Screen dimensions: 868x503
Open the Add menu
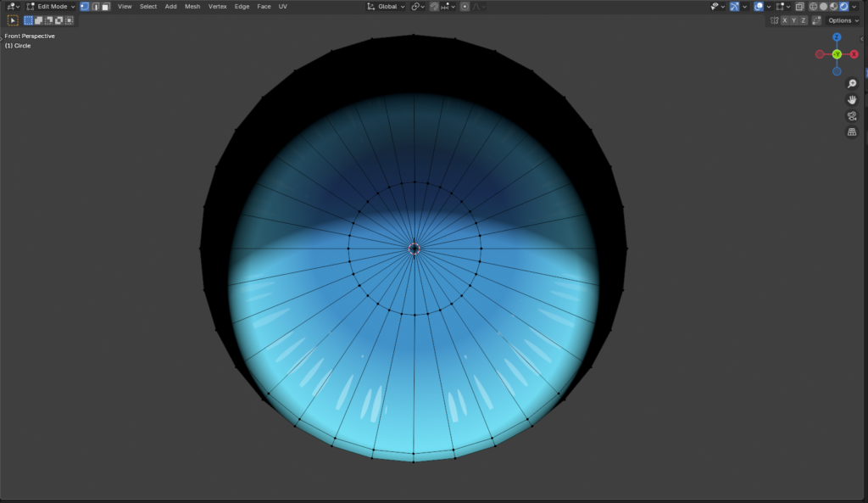pyautogui.click(x=170, y=7)
